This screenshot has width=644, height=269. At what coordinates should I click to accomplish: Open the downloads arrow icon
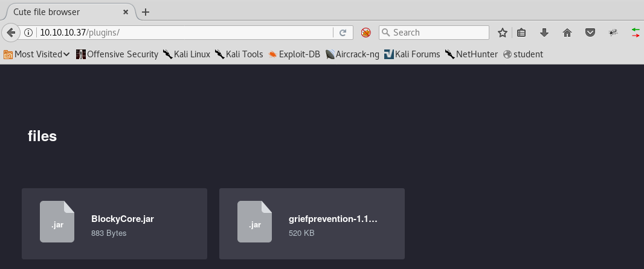tap(544, 33)
